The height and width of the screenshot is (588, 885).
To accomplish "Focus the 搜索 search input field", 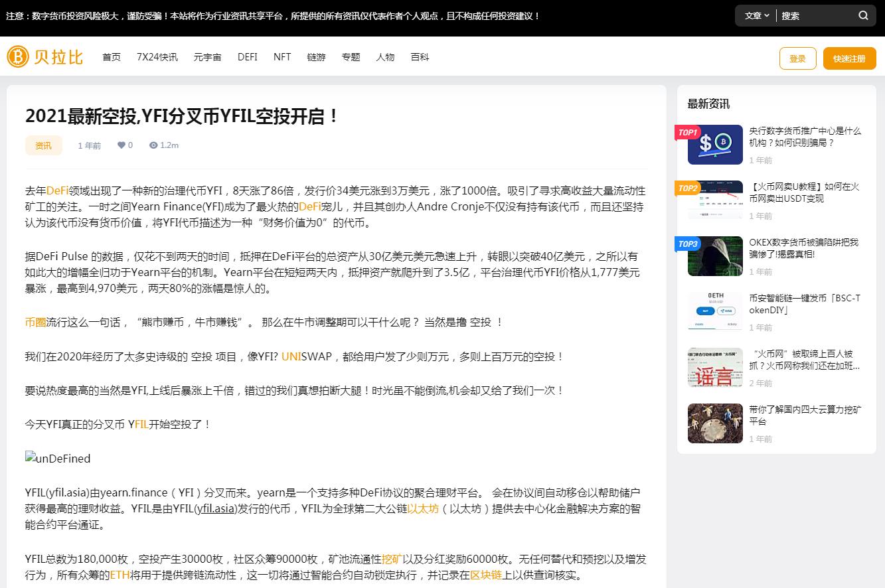I will tap(817, 15).
